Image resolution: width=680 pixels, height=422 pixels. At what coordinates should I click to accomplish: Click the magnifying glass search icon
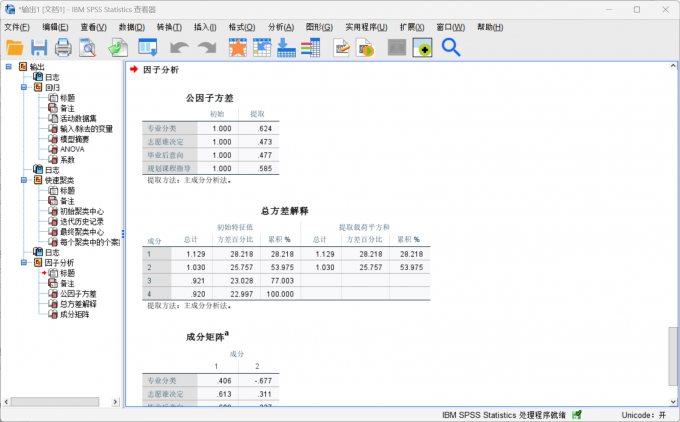coord(451,47)
